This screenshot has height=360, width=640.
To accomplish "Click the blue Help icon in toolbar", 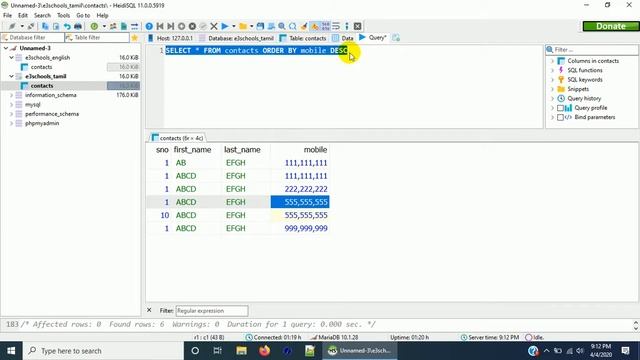I will click(x=149, y=26).
